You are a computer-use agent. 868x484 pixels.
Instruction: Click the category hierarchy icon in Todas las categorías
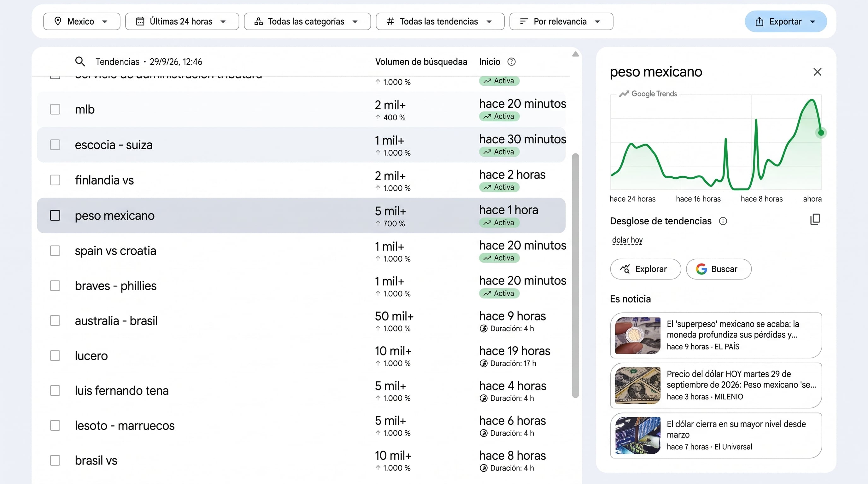[x=258, y=21]
